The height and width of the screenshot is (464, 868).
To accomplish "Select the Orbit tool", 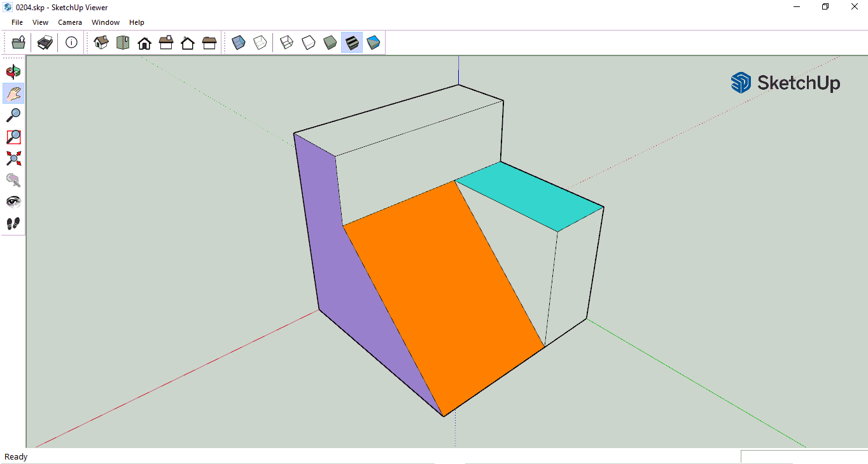I will [x=13, y=71].
